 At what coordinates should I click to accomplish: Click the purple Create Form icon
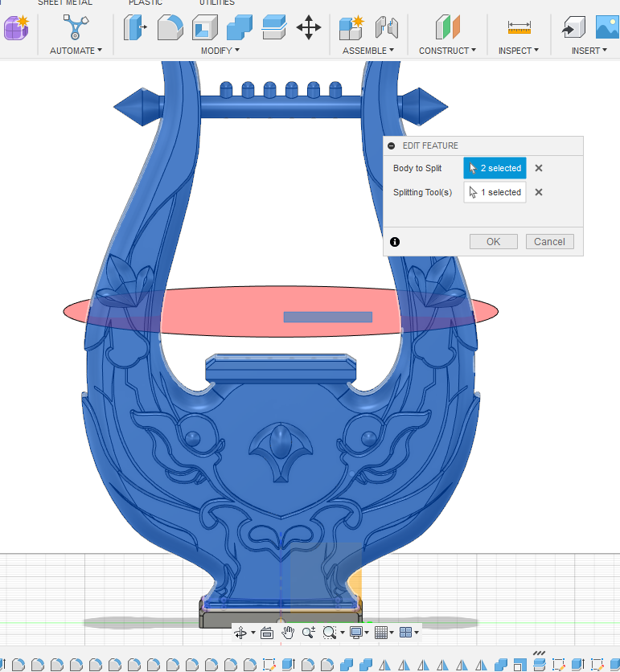[16, 28]
